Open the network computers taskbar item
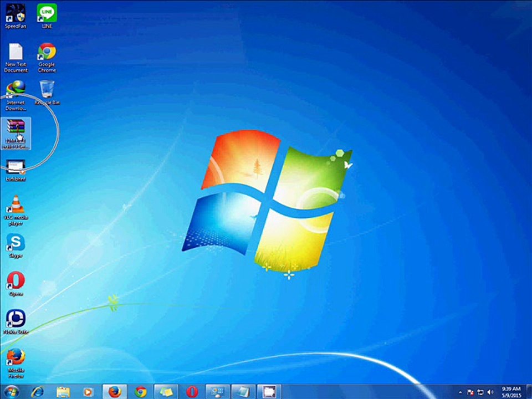This screenshot has width=532, height=399. pyautogui.click(x=217, y=392)
